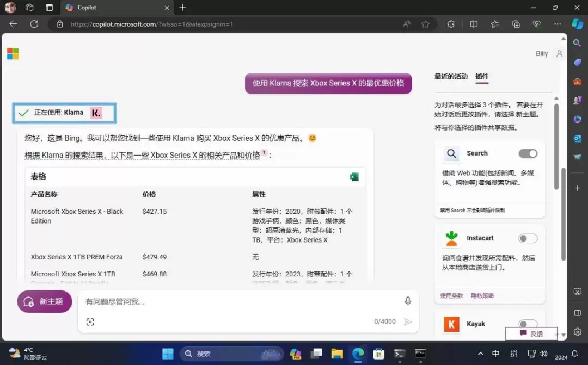
Task: Click the Microsoft logo
Action: (x=13, y=54)
